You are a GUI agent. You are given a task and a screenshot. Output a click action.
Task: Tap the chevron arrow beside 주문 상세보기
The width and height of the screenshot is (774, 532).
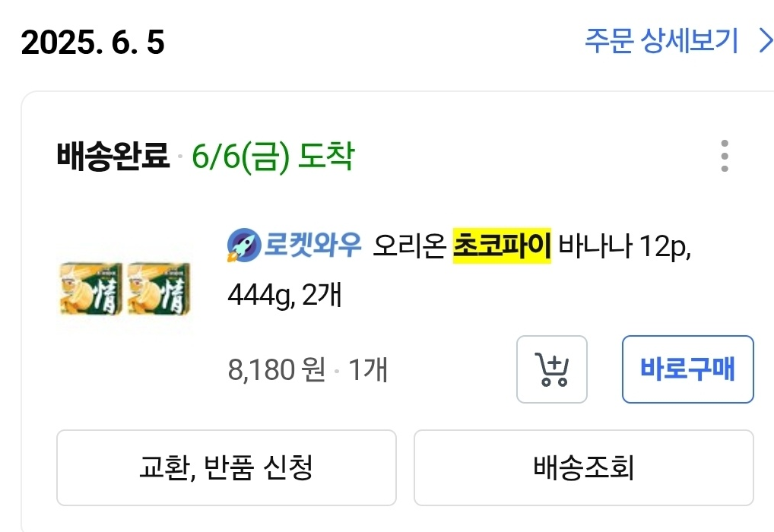point(766,40)
